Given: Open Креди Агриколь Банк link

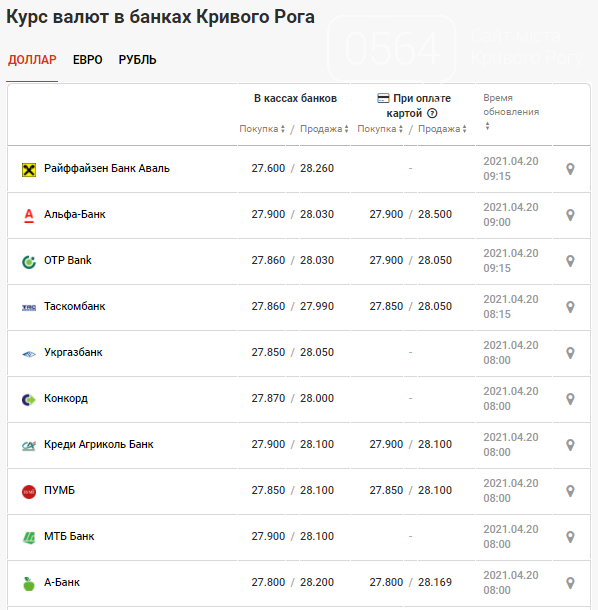Looking at the screenshot, I should [99, 444].
